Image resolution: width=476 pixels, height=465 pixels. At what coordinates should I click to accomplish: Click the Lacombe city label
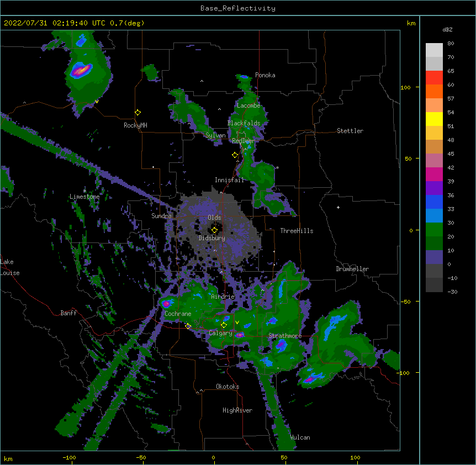point(248,105)
